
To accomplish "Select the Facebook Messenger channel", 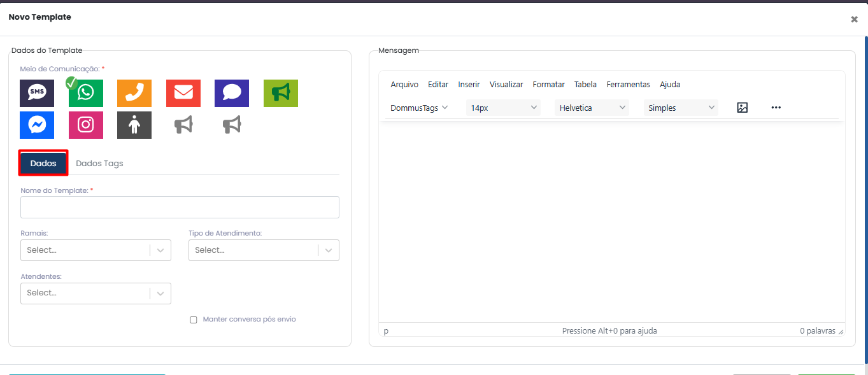I will click(x=37, y=125).
